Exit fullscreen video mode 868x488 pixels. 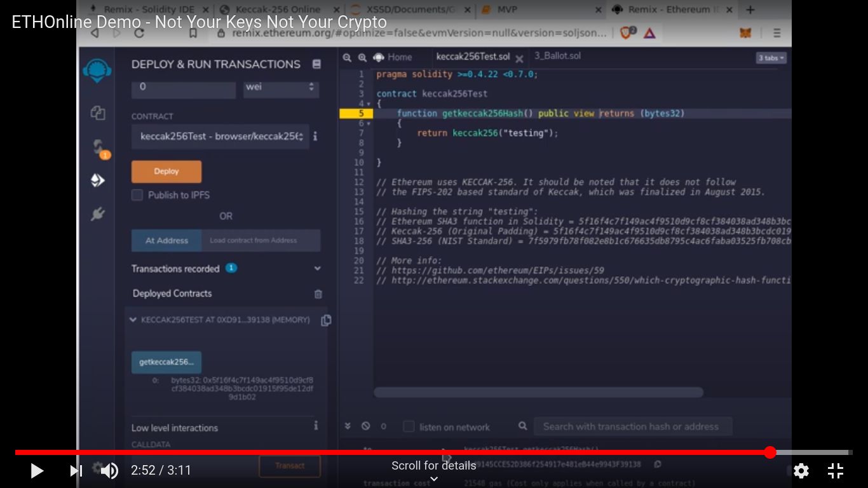click(836, 471)
